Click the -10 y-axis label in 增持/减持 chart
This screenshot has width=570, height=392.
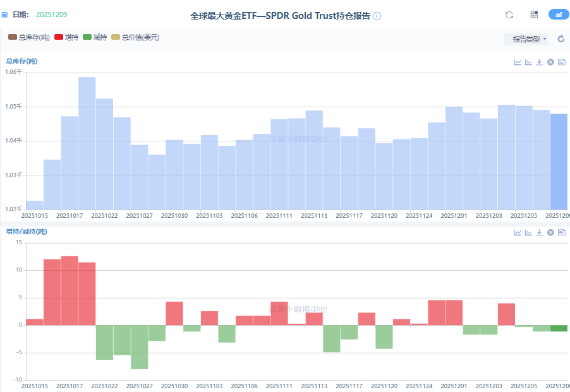(18, 379)
